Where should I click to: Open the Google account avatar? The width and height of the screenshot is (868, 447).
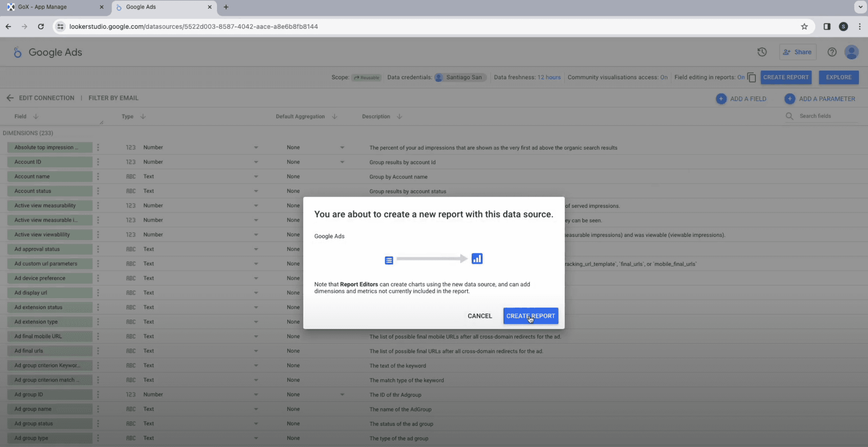[852, 52]
